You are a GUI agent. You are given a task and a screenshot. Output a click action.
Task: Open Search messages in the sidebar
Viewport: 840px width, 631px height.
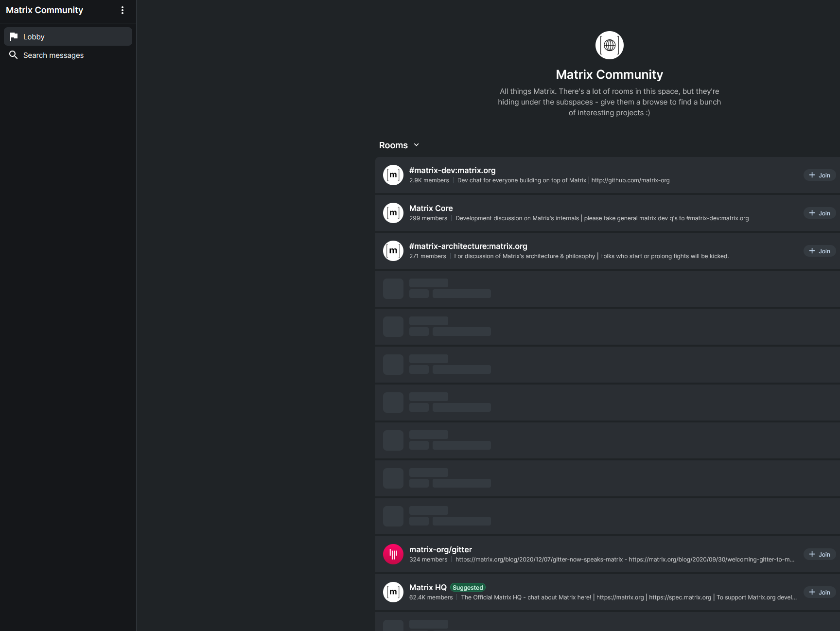(68, 55)
